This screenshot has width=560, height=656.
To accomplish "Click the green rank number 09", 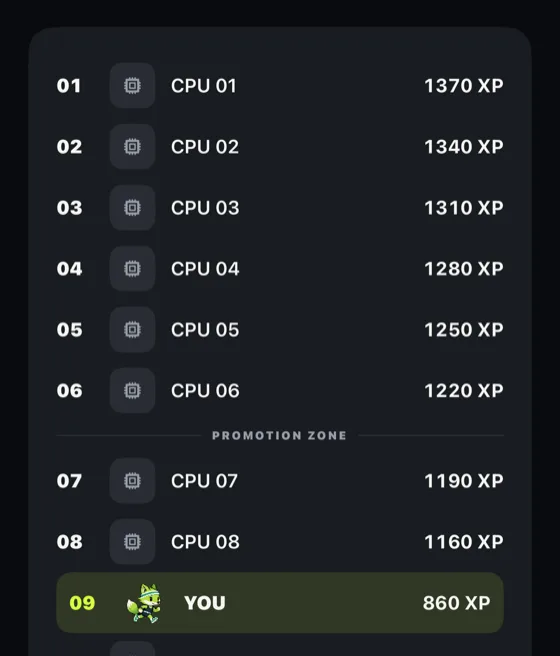I will pyautogui.click(x=82, y=603).
